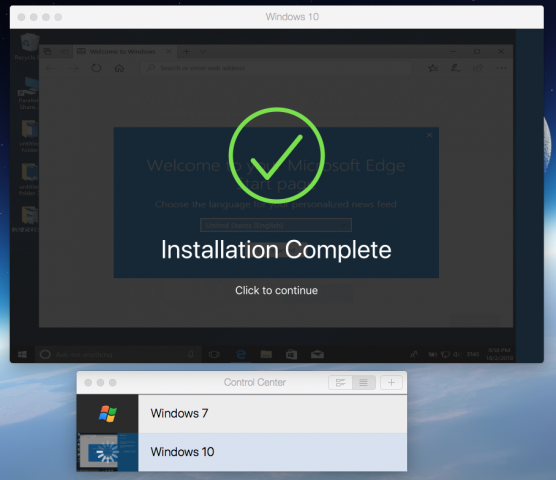
Task: Switch Control Center to expanded view
Action: coord(340,383)
